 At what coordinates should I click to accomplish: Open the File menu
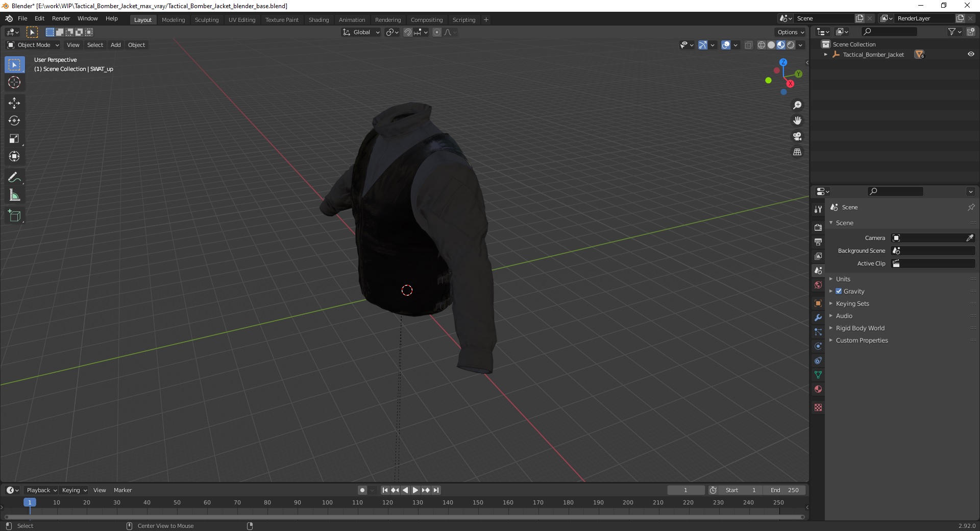click(22, 18)
